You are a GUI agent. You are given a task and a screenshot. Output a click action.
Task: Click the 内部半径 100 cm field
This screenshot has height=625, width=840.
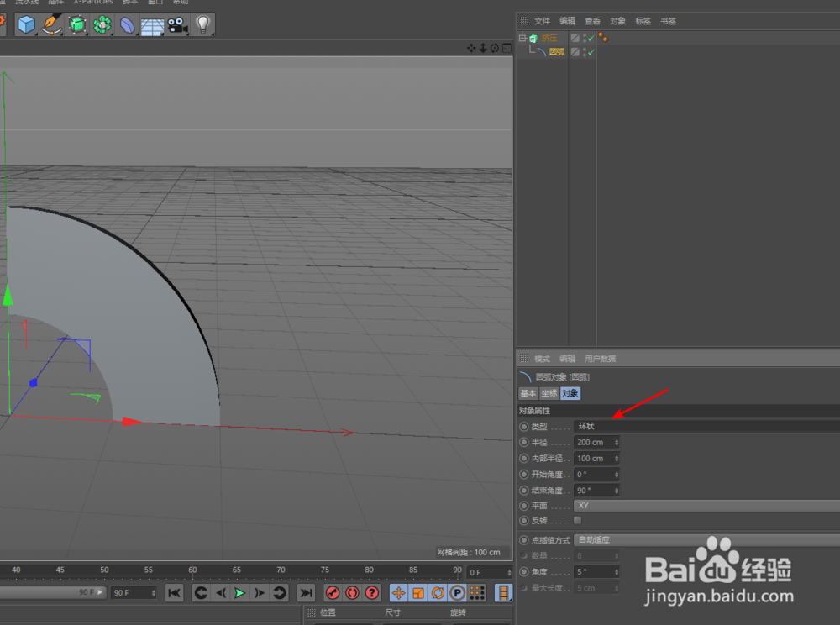point(594,459)
